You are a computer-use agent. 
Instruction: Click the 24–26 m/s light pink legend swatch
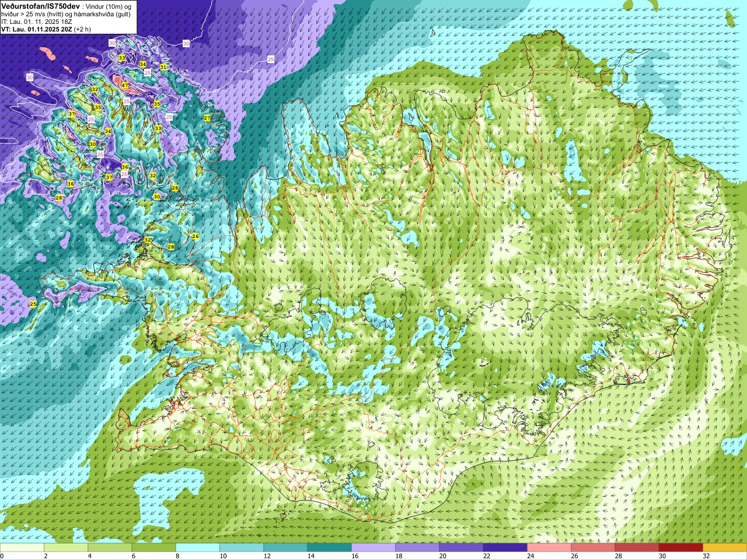pos(549,548)
